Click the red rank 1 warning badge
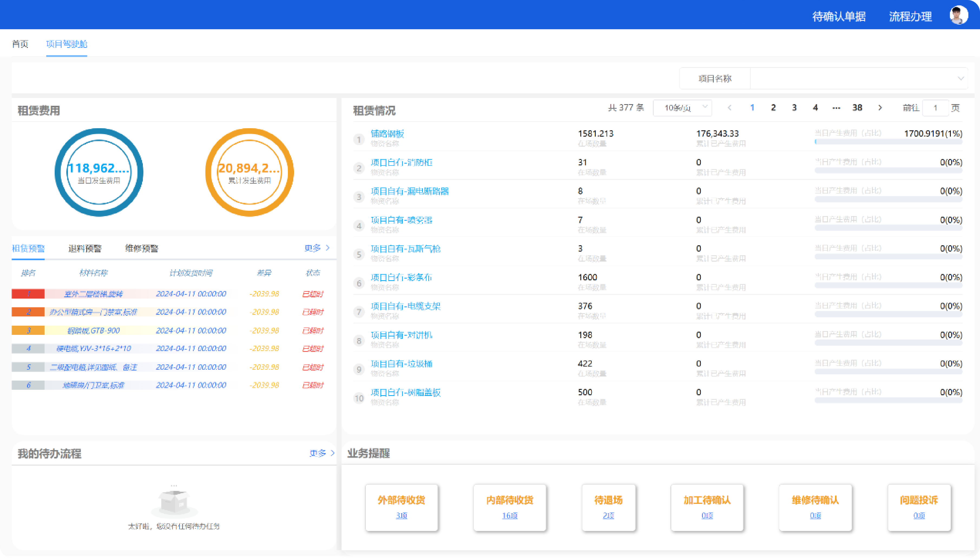The image size is (980, 558). coord(28,294)
